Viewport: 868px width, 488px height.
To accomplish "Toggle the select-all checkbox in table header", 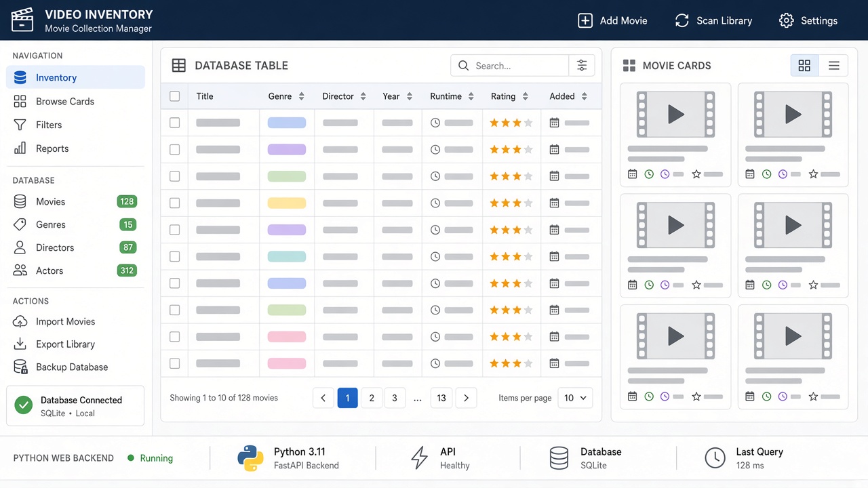I will click(x=175, y=96).
